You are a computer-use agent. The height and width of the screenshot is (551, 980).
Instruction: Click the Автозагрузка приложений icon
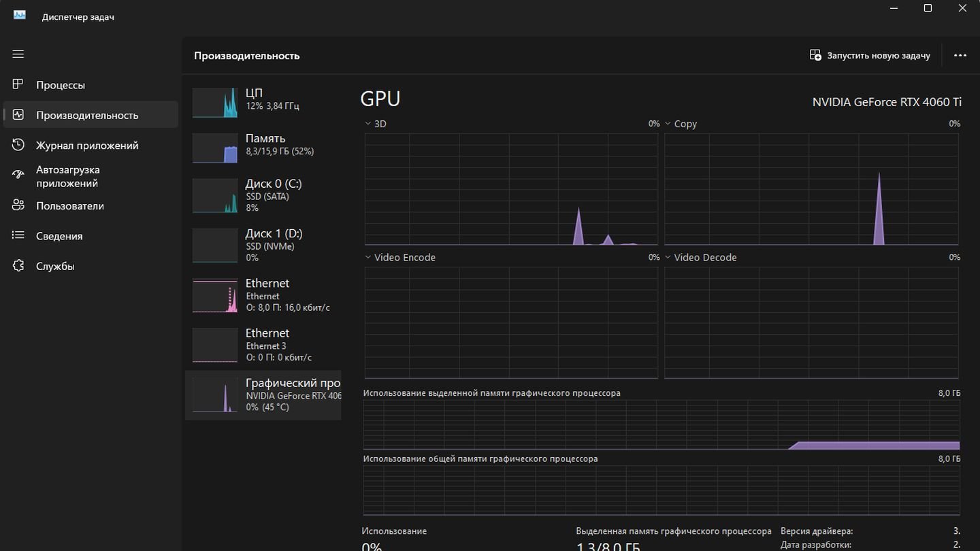click(x=18, y=176)
